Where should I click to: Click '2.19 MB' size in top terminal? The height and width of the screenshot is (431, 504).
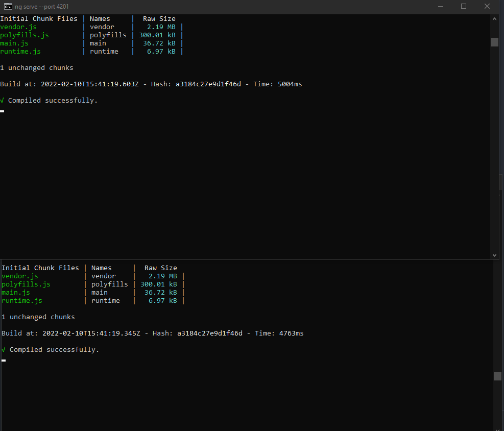click(x=162, y=27)
